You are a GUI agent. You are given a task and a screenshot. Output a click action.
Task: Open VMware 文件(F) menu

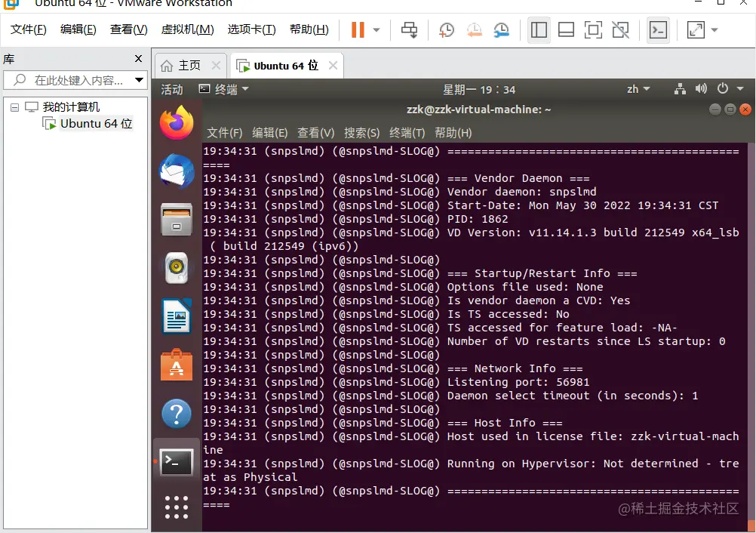tap(29, 29)
